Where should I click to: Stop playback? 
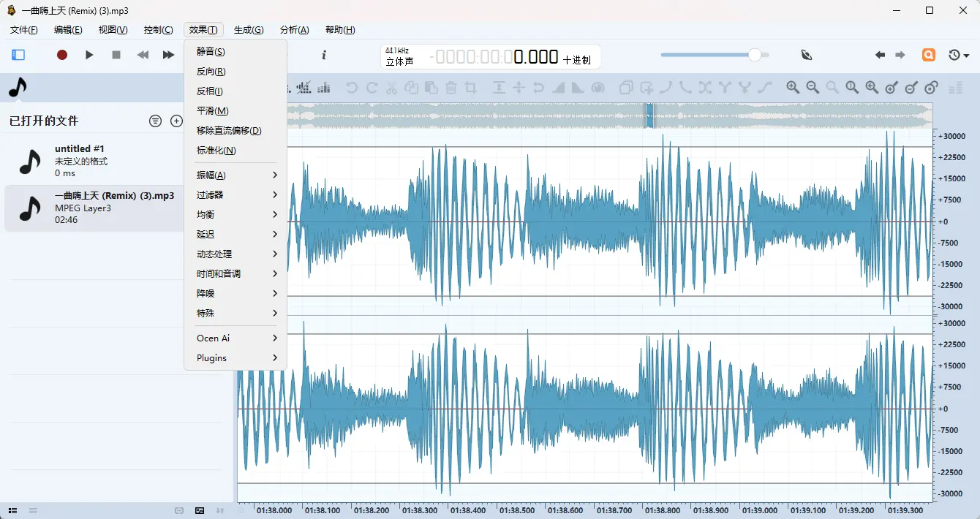click(116, 55)
